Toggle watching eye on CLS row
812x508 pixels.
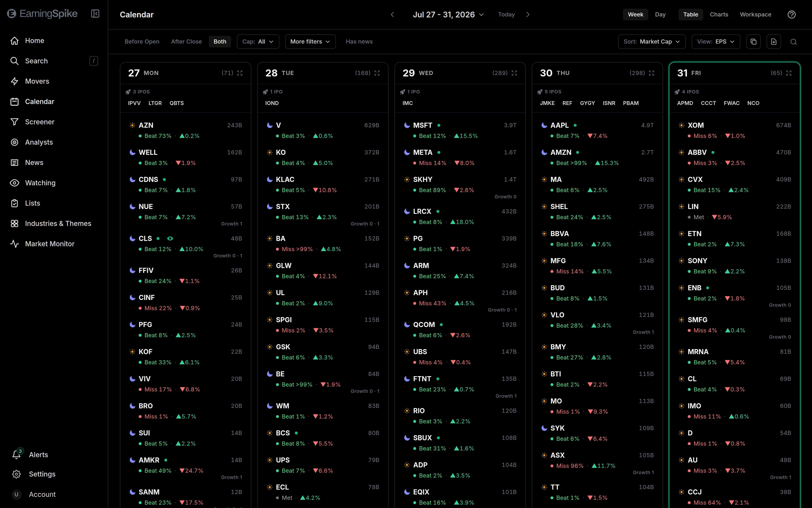(x=170, y=239)
